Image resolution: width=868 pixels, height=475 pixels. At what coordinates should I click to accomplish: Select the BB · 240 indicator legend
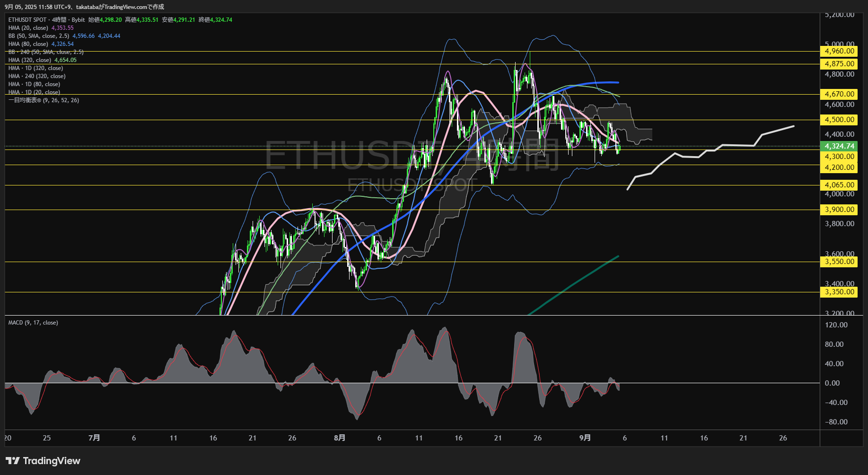[46, 52]
